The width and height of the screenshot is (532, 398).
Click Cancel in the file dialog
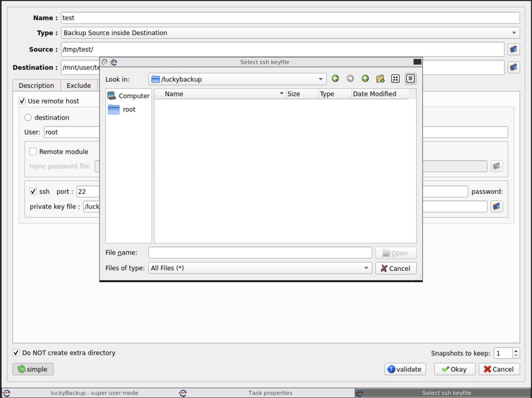(396, 268)
